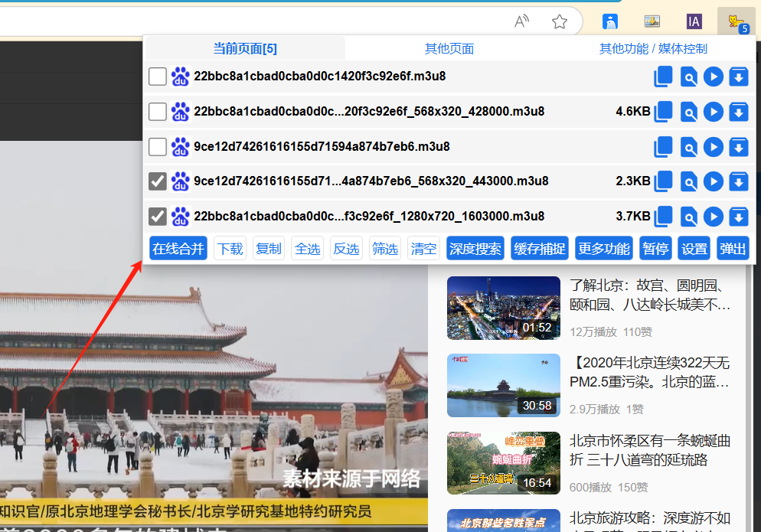The width and height of the screenshot is (761, 532).
Task: Click 弹出 to pop out panel
Action: [x=733, y=249]
